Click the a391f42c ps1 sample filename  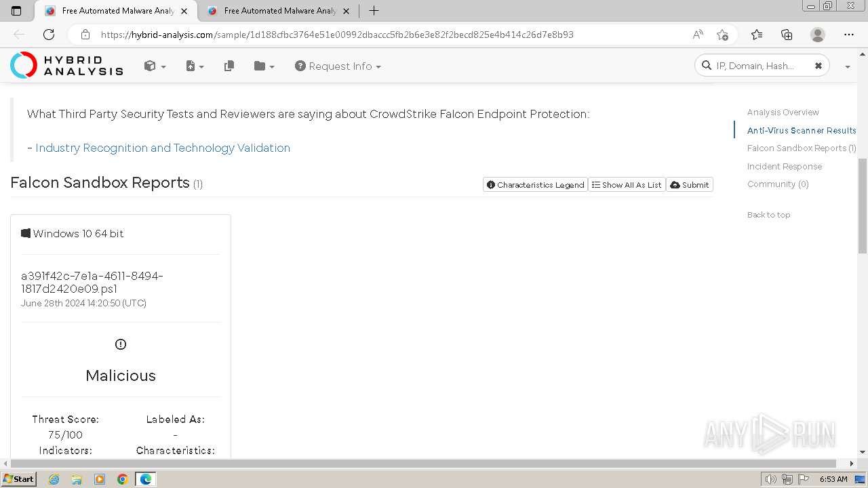[x=92, y=282]
